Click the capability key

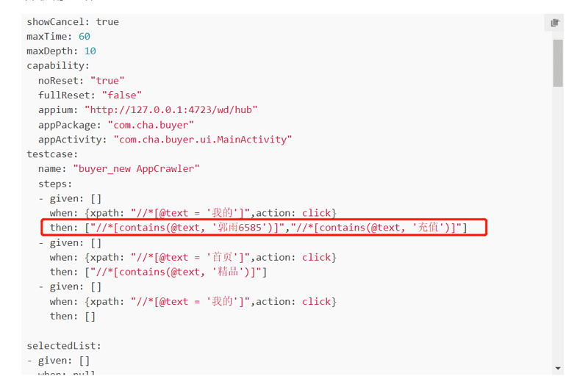click(x=58, y=65)
